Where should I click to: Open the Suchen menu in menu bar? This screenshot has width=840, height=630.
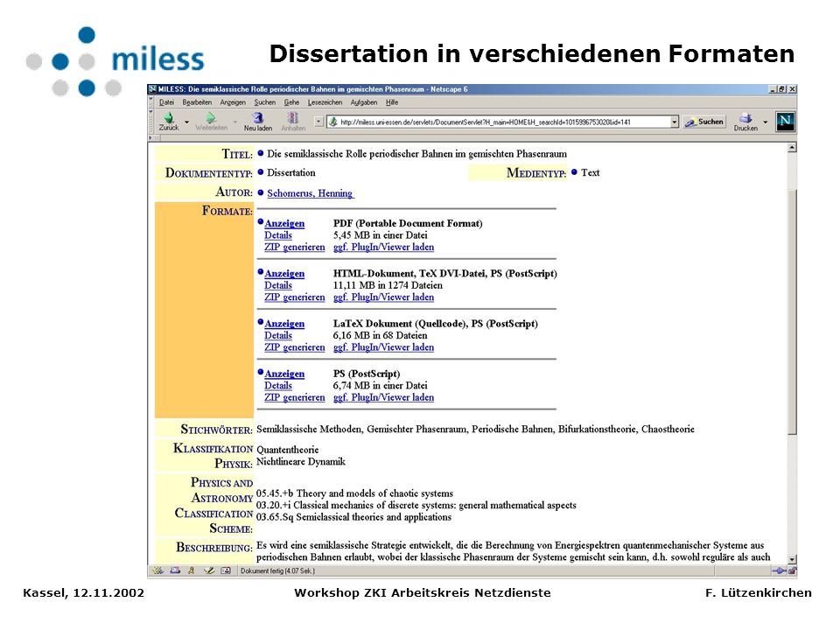click(x=264, y=102)
